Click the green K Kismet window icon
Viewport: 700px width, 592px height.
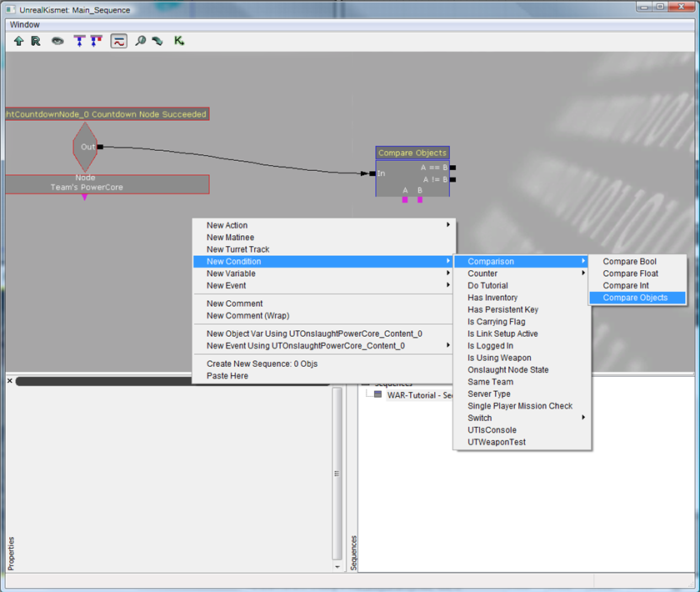(179, 41)
